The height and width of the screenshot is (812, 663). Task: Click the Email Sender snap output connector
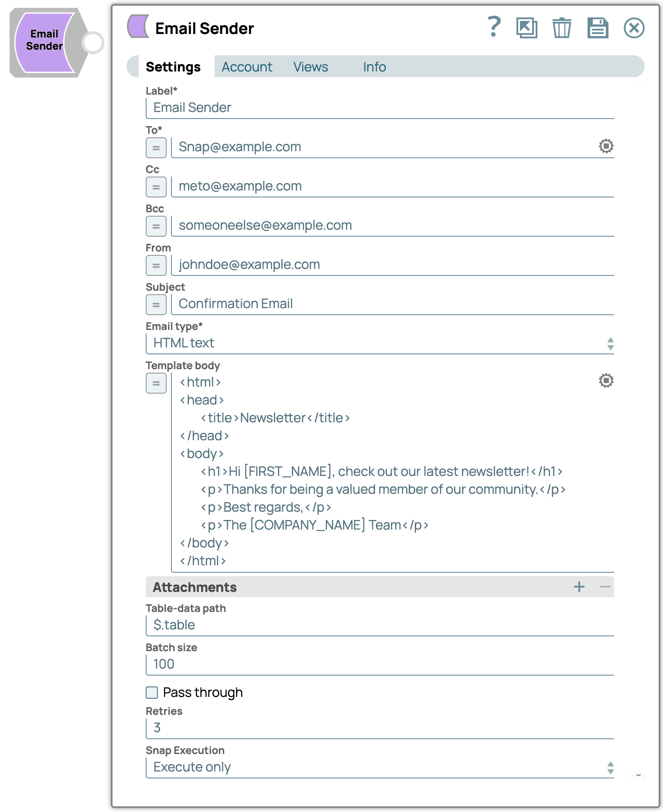click(93, 43)
